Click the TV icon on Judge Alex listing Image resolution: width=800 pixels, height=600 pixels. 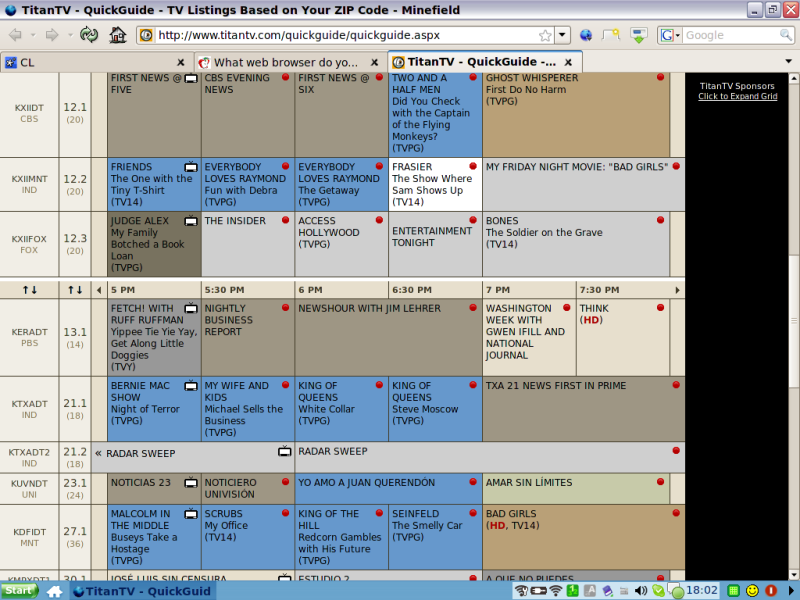191,221
